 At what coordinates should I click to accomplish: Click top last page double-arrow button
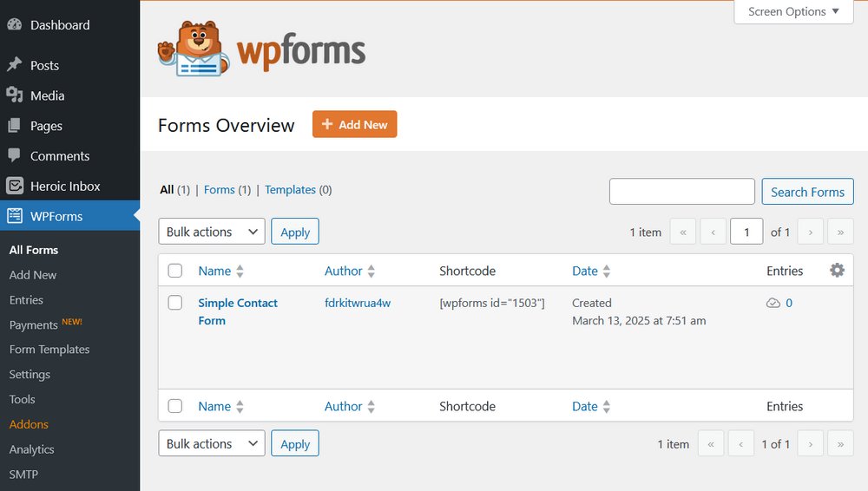[x=840, y=232]
